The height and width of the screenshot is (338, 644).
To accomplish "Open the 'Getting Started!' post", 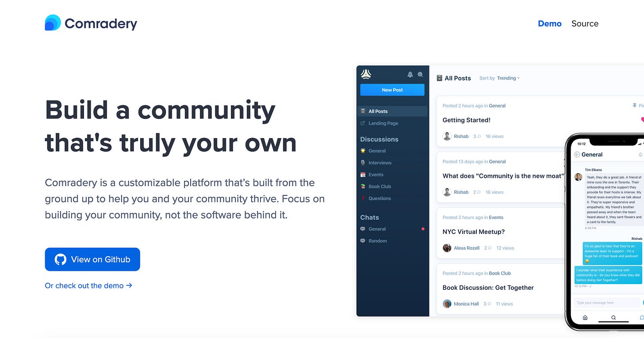I will pos(466,120).
